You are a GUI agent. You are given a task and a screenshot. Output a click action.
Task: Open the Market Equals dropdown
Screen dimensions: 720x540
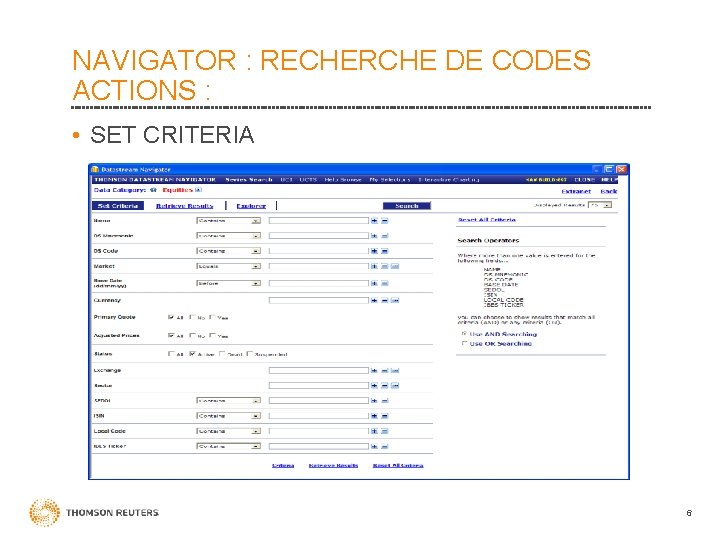click(229, 266)
